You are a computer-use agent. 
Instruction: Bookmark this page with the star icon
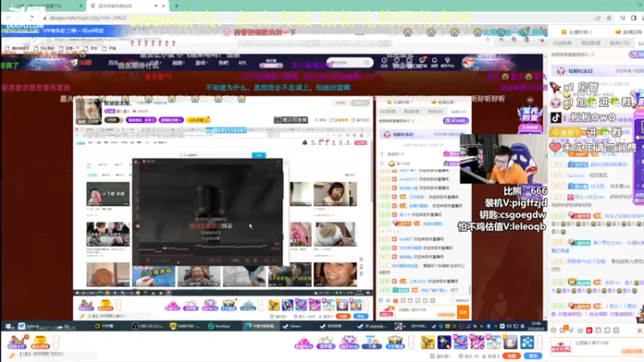point(609,18)
